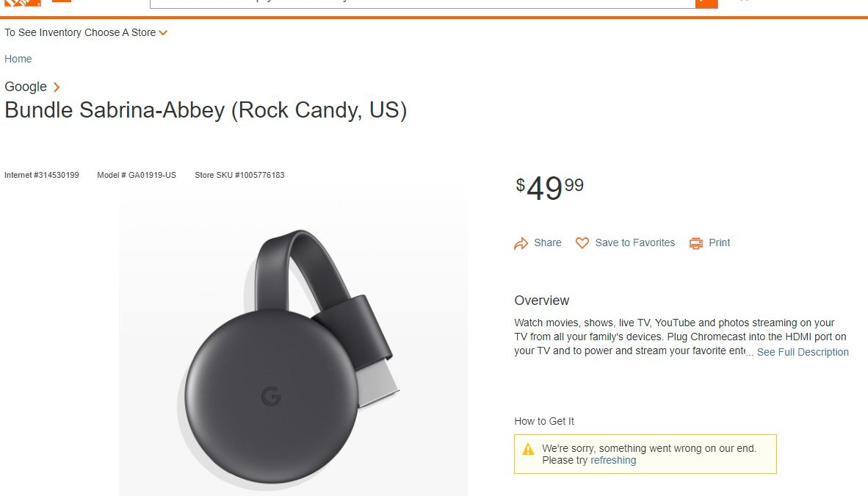This screenshot has height=496, width=868.
Task: Click the yellow warning triangle icon
Action: 528,449
